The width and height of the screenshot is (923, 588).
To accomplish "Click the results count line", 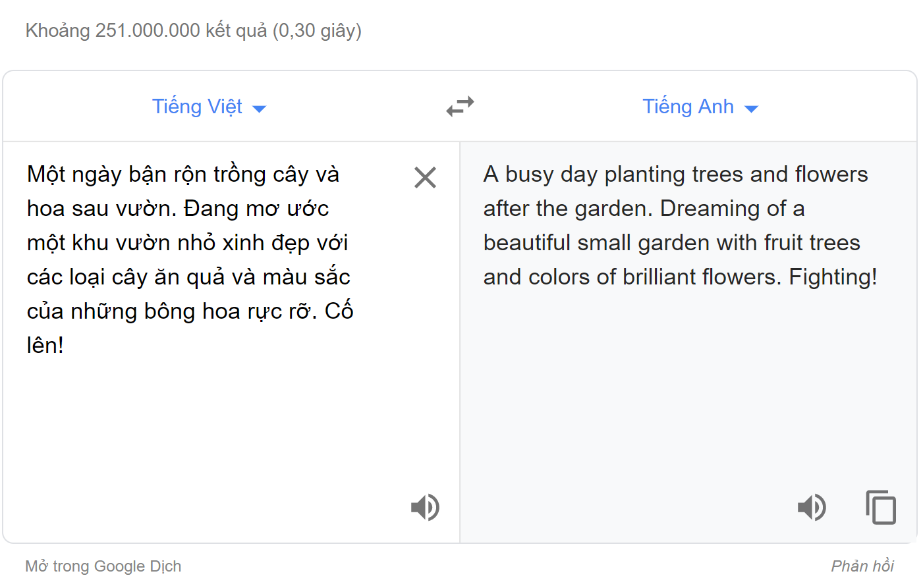I will click(192, 30).
